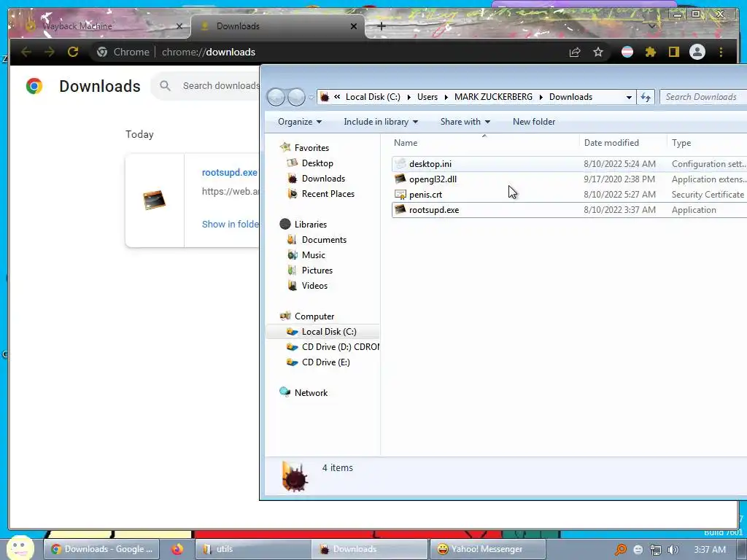The width and height of the screenshot is (747, 560).
Task: Reload the Chrome downloads page
Action: point(73,52)
